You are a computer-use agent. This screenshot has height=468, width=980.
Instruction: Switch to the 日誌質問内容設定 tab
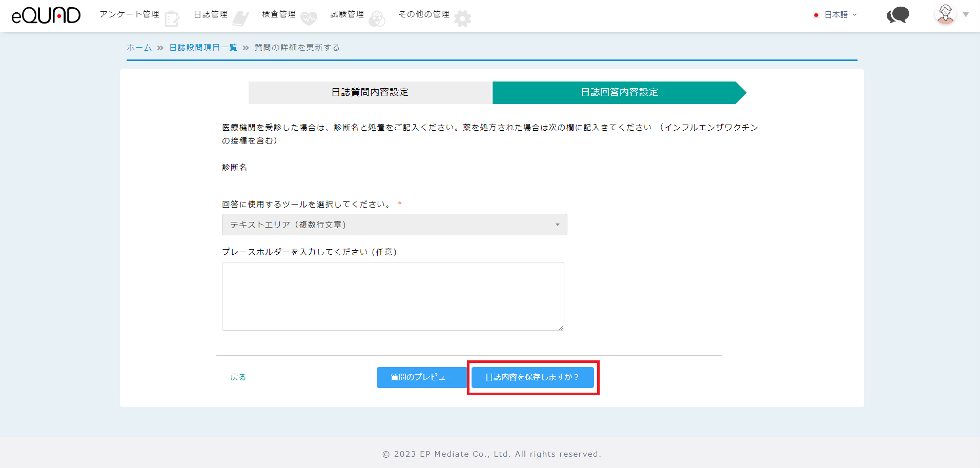click(370, 92)
